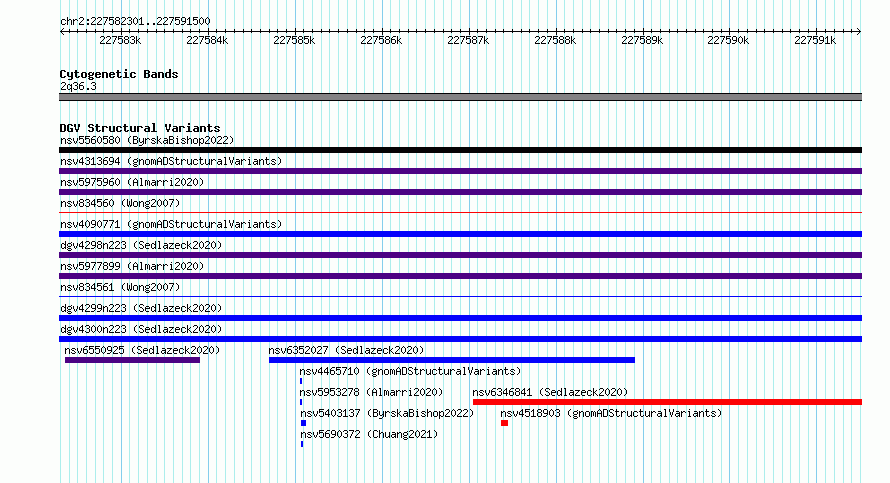Screen dimensions: 890x483
Task: Click the 227583k ruler tick label
Action: coord(120,40)
